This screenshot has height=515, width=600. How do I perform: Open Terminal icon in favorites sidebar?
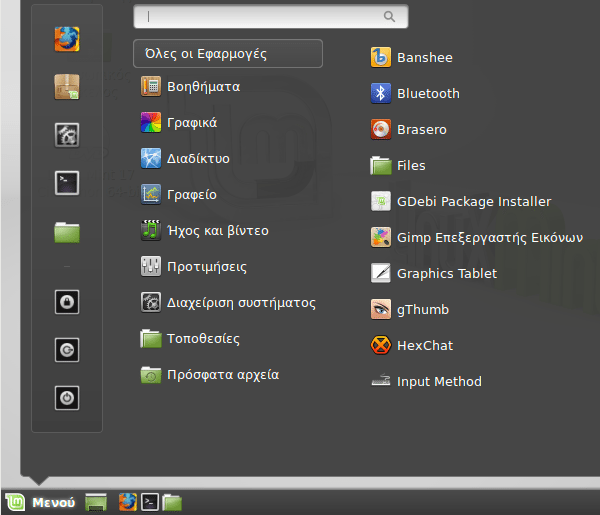(67, 183)
